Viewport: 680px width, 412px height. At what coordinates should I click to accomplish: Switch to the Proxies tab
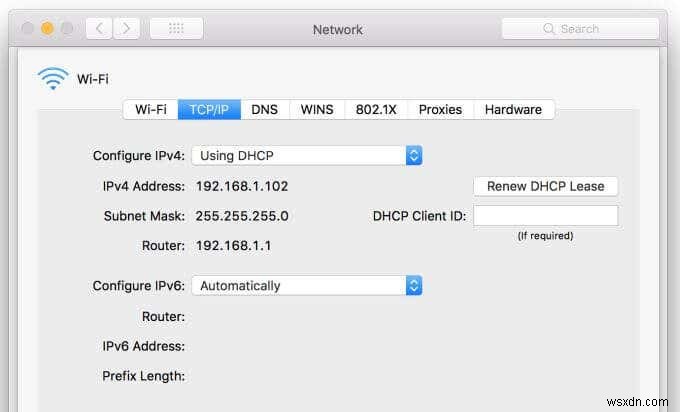point(440,109)
